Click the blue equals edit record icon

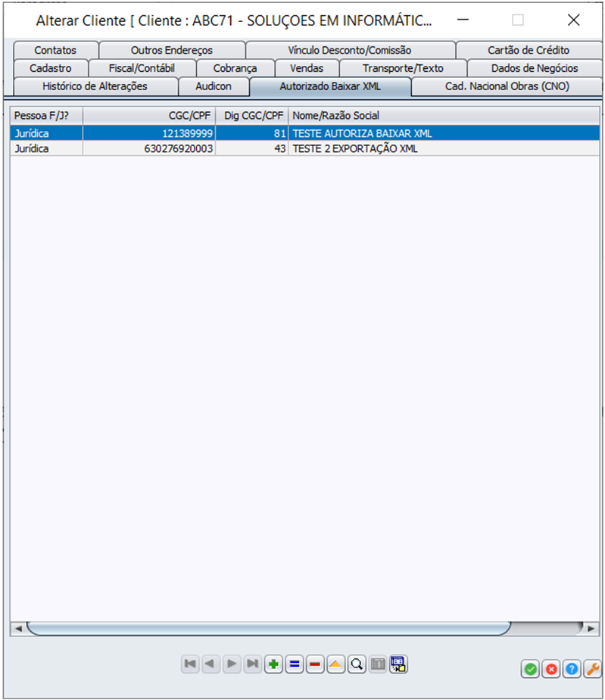[x=295, y=664]
